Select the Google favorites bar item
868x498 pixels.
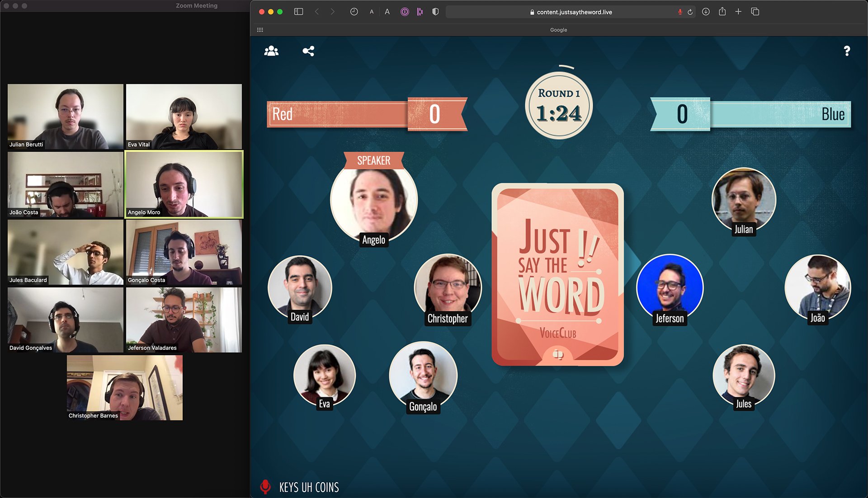point(558,30)
